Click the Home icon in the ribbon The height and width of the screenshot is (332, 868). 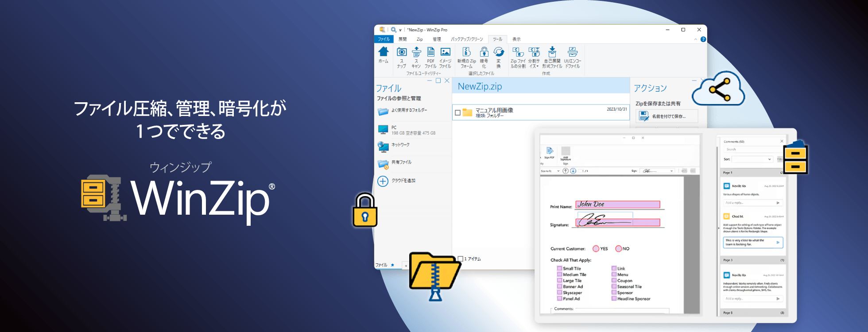coord(384,52)
